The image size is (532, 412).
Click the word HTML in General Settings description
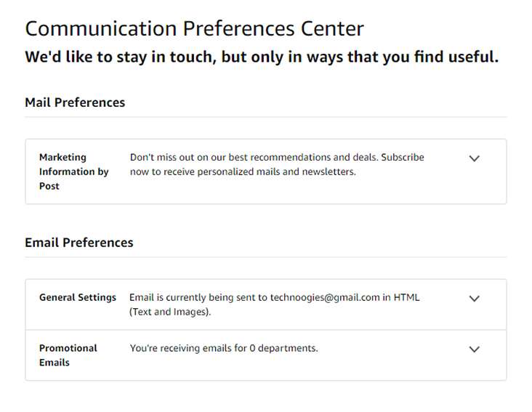(406, 297)
